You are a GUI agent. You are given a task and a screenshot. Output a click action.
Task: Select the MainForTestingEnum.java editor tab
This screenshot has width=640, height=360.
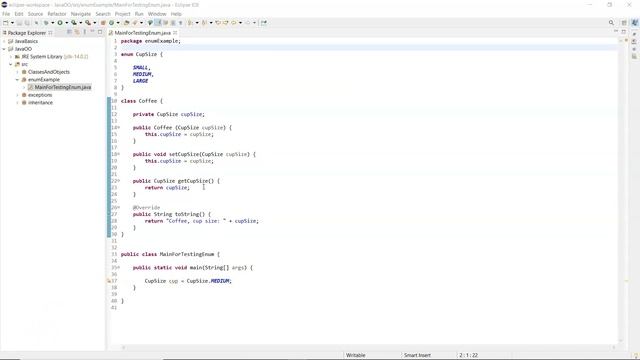click(142, 33)
